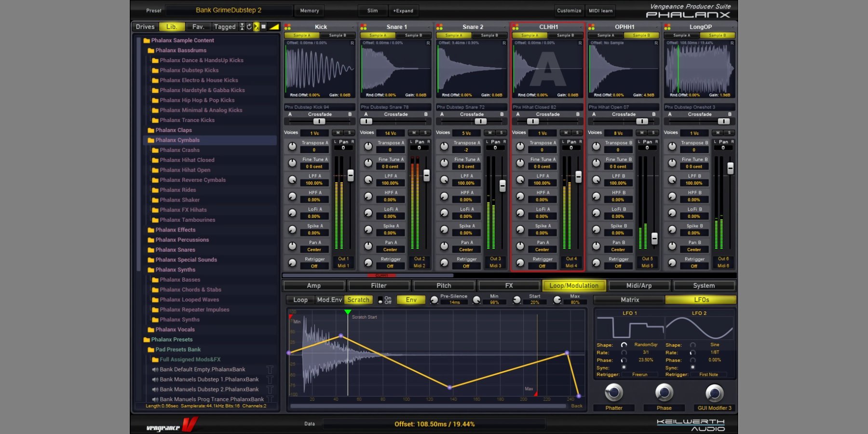Click the Snare 2 volume fader
This screenshot has height=434, width=868.
(x=502, y=186)
